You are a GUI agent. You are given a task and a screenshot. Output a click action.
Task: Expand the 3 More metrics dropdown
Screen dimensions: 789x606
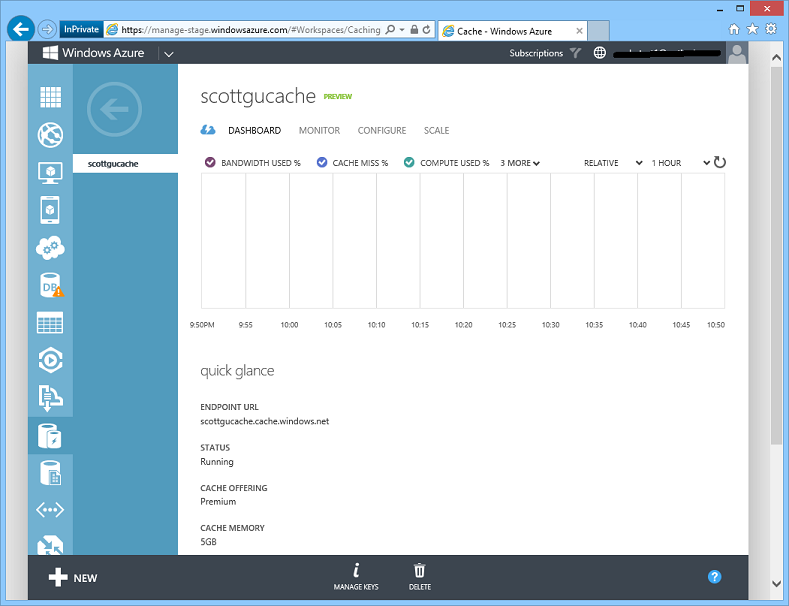pyautogui.click(x=520, y=163)
